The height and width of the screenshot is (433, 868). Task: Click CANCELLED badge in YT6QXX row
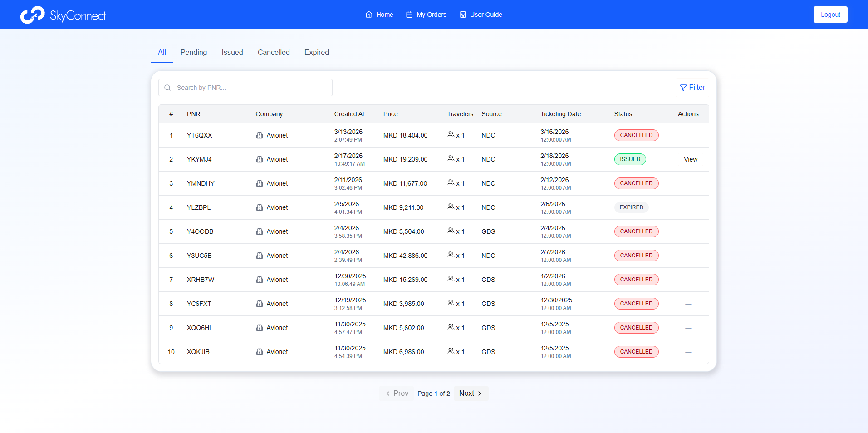636,135
